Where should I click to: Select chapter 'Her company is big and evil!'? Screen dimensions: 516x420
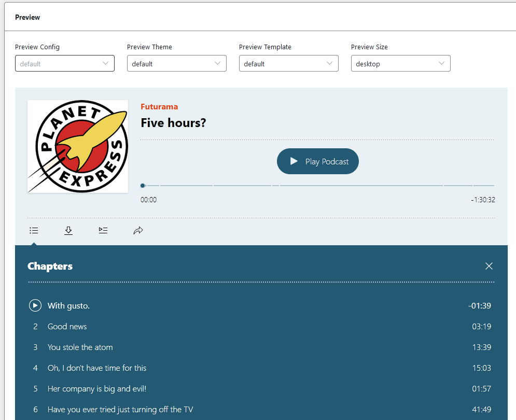pos(261,389)
